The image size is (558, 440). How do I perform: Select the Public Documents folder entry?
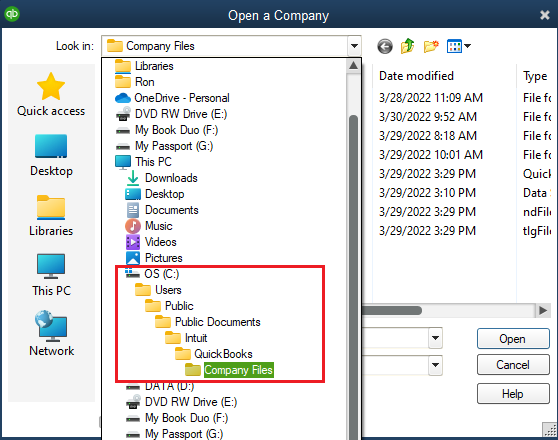(208, 322)
